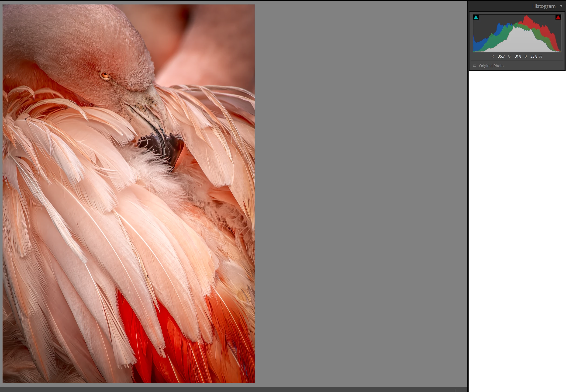
Task: Click the R value 35,7 readout
Action: point(501,56)
